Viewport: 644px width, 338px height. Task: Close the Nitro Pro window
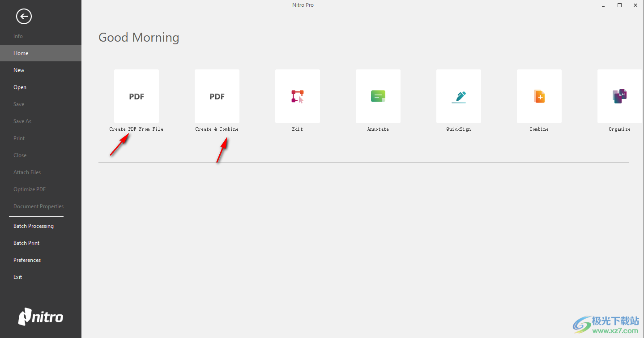635,5
